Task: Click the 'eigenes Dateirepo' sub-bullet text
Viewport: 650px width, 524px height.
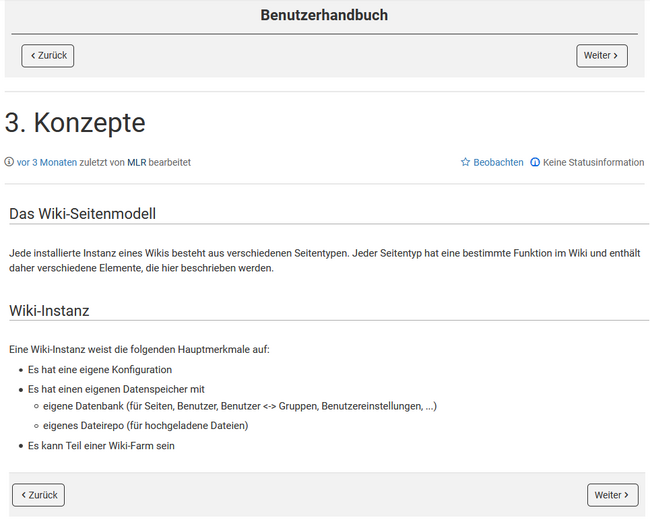Action: point(146,426)
